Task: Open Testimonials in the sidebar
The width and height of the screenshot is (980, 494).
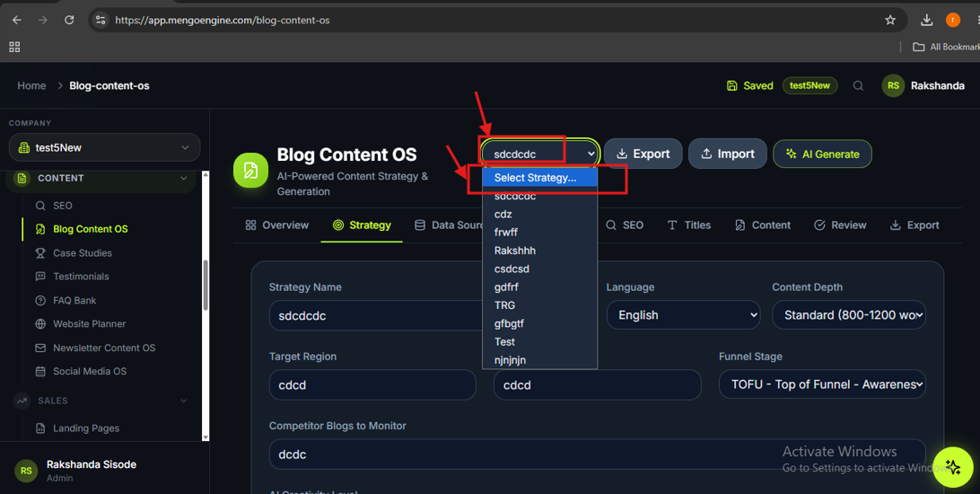Action: coord(81,277)
